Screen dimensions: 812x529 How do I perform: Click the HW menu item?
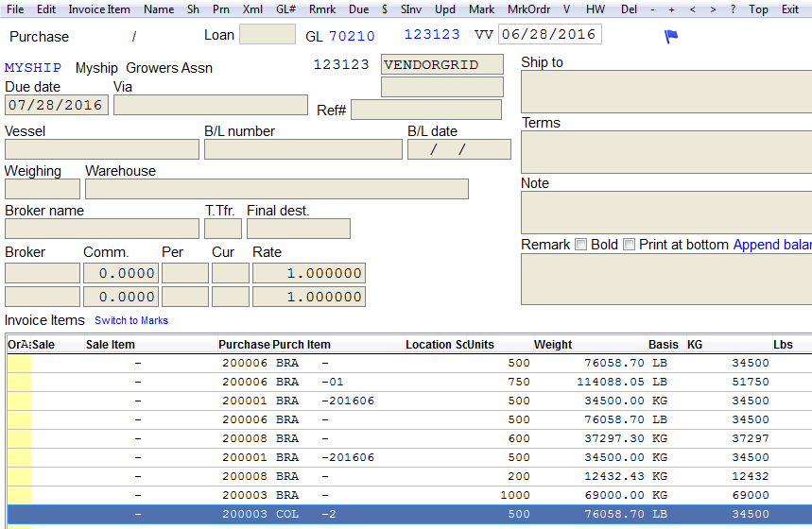coord(596,9)
